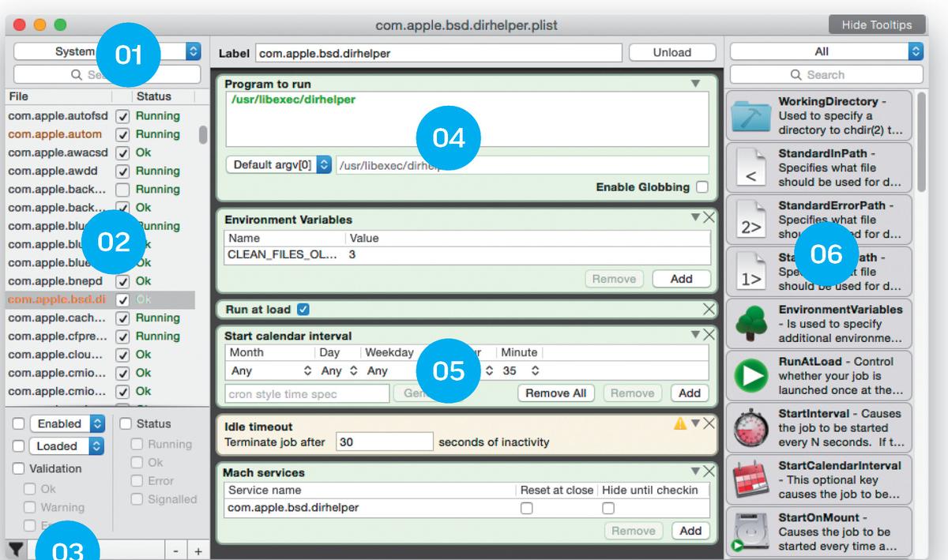This screenshot has height=560, width=948.
Task: Click the RunAtLoad green play icon
Action: point(750,375)
